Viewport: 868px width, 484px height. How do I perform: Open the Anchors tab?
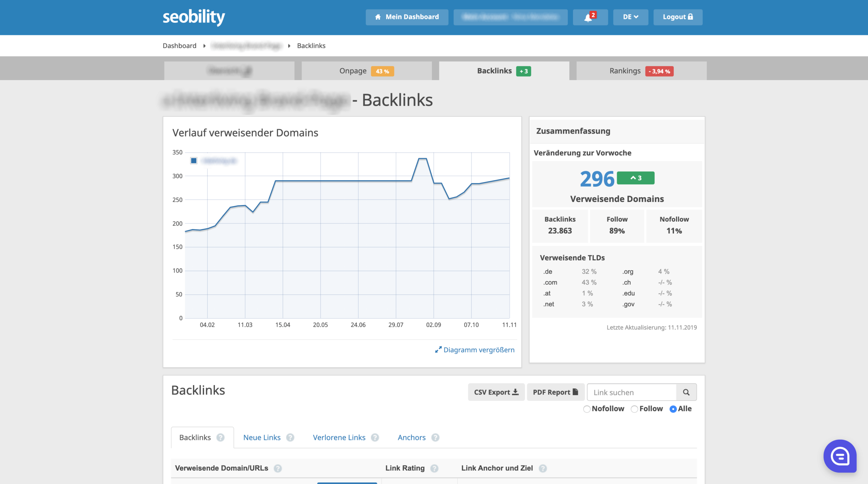[x=412, y=438]
